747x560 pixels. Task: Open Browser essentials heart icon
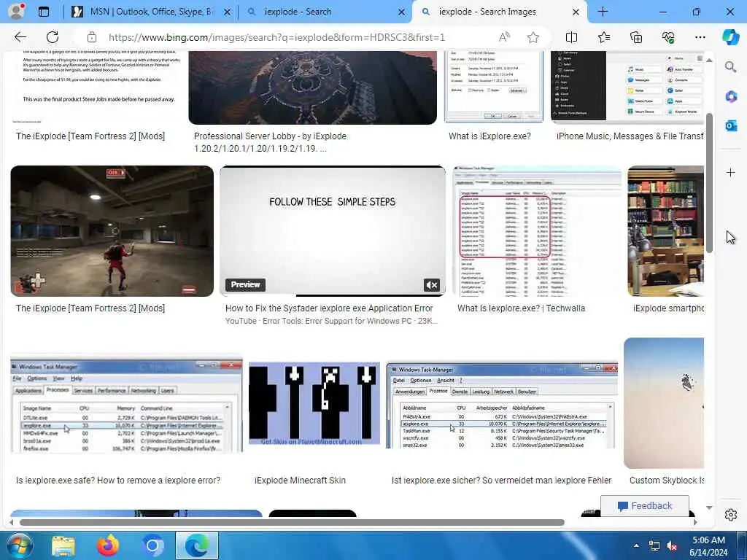click(x=668, y=37)
